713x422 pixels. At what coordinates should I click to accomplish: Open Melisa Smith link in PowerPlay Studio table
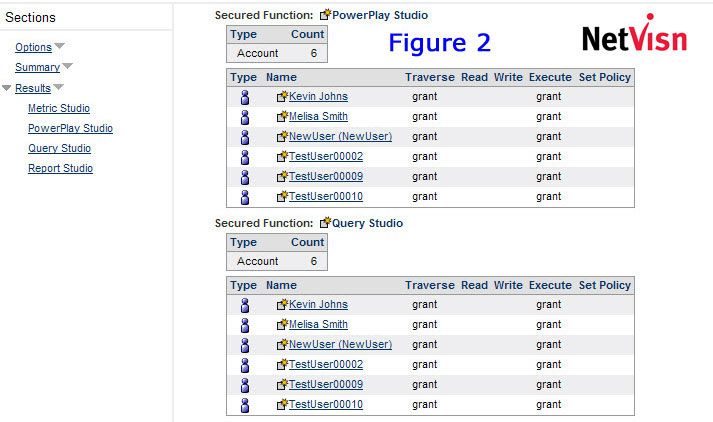point(318,116)
